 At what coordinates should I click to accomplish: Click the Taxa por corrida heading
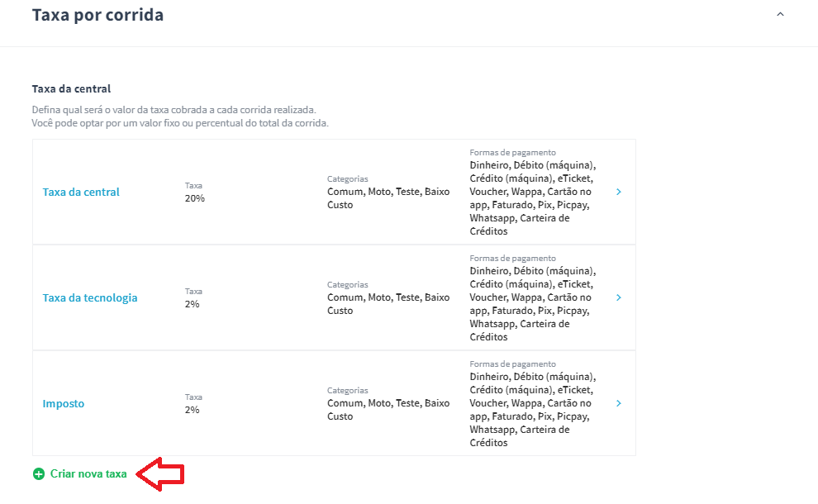tap(97, 15)
